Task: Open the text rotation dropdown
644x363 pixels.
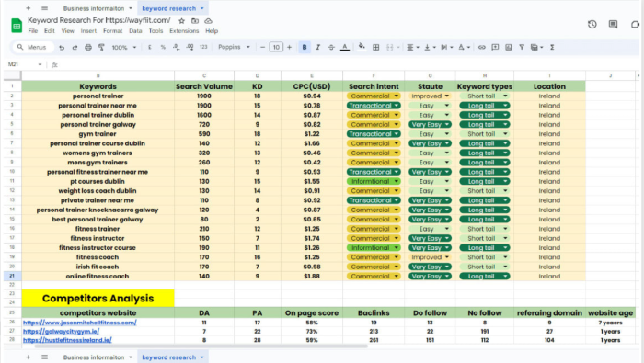Action: click(464, 47)
